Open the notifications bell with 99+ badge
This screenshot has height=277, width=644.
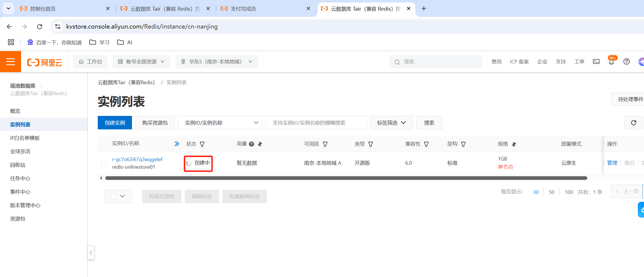pos(611,61)
